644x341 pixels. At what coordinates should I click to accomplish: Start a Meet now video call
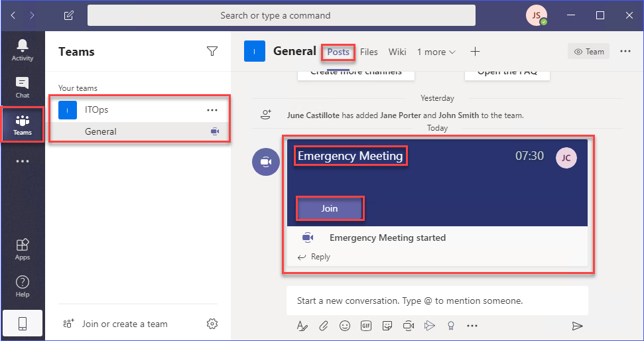(409, 326)
